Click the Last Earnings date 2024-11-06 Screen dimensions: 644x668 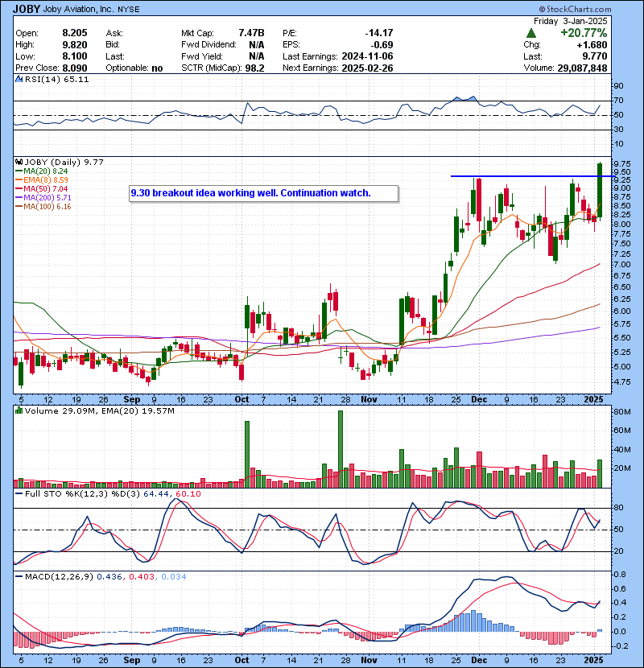click(367, 56)
